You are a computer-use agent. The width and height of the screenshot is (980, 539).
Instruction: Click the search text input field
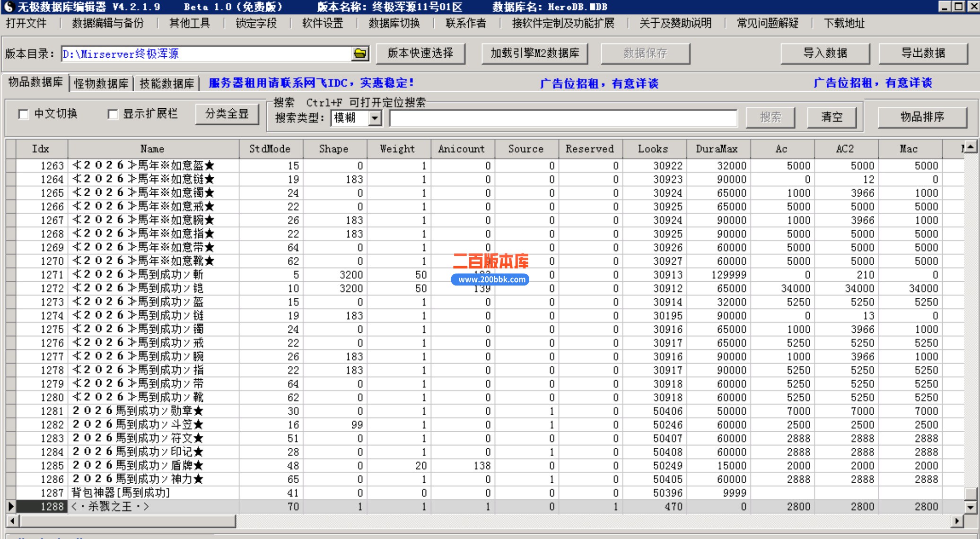pyautogui.click(x=563, y=118)
